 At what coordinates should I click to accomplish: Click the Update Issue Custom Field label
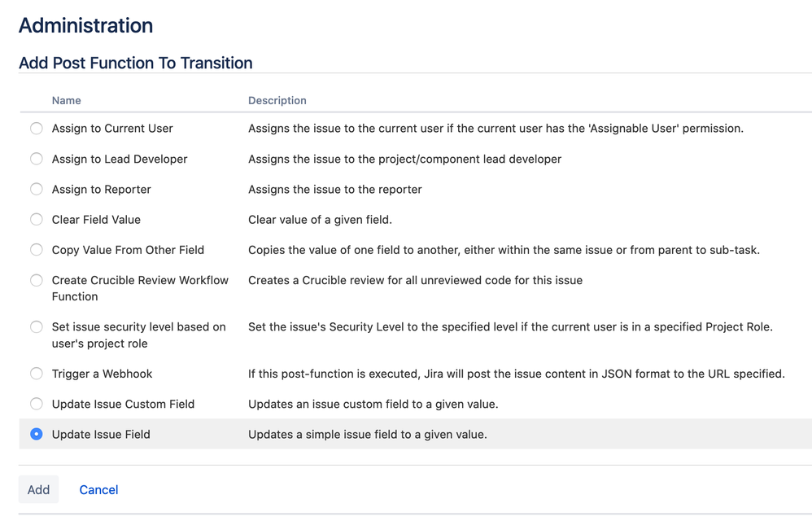point(123,404)
